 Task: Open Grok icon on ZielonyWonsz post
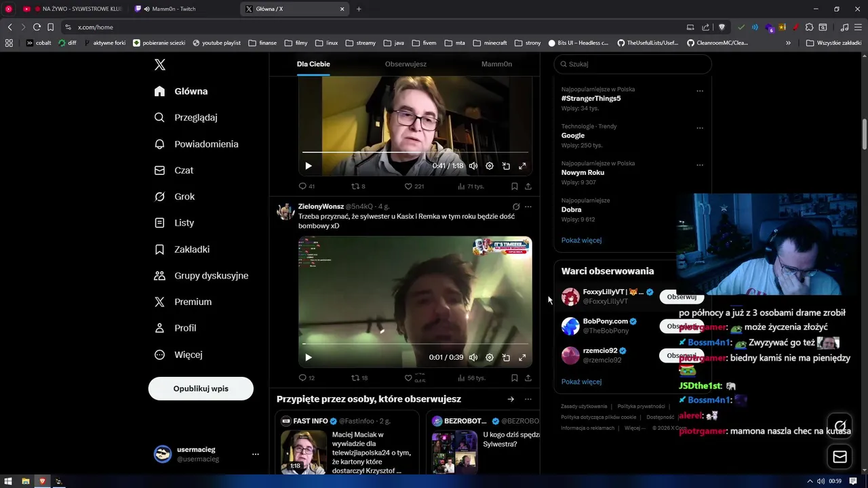point(516,207)
